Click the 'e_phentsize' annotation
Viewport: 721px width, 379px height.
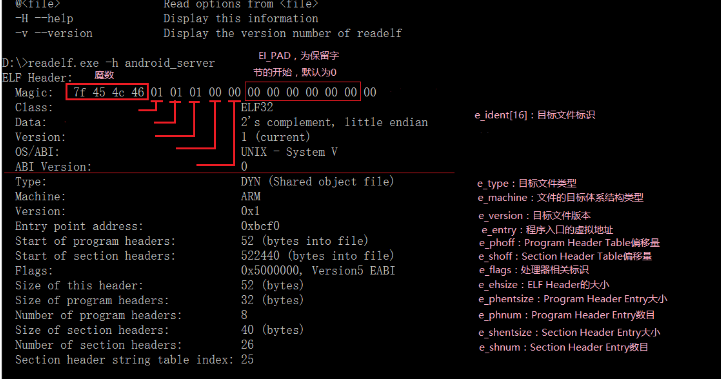pos(573,299)
